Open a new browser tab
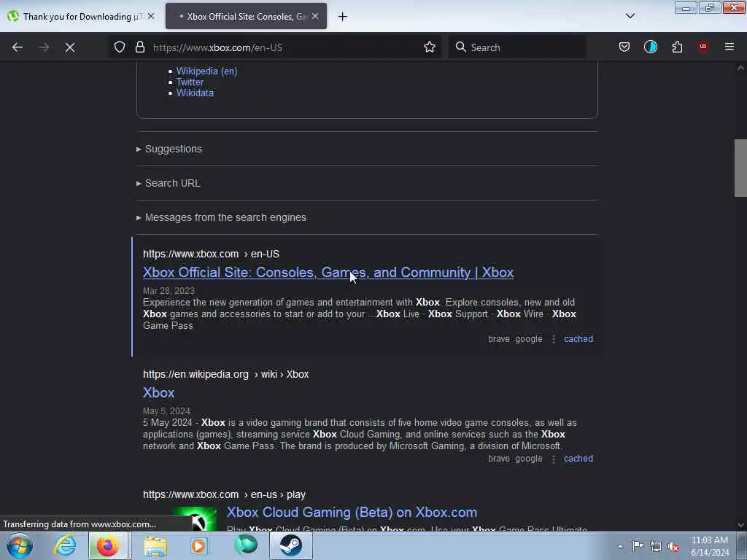This screenshot has width=747, height=560. click(343, 17)
